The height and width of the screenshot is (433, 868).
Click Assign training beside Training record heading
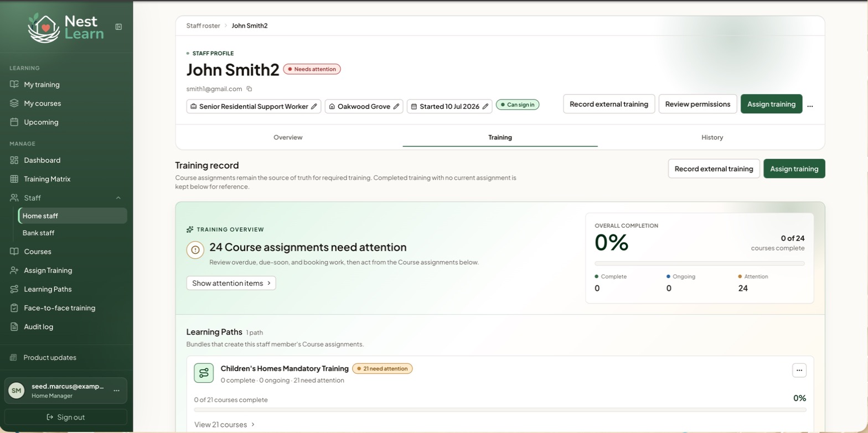pos(794,169)
